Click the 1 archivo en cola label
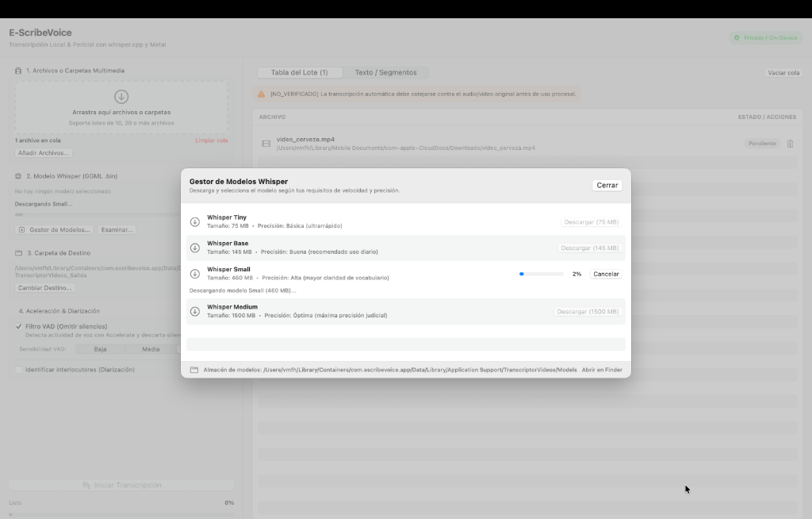812x519 pixels. [38, 140]
